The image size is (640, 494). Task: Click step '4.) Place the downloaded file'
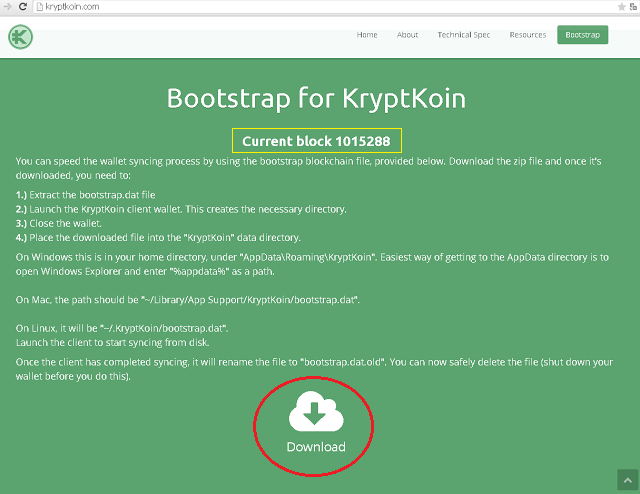point(158,238)
